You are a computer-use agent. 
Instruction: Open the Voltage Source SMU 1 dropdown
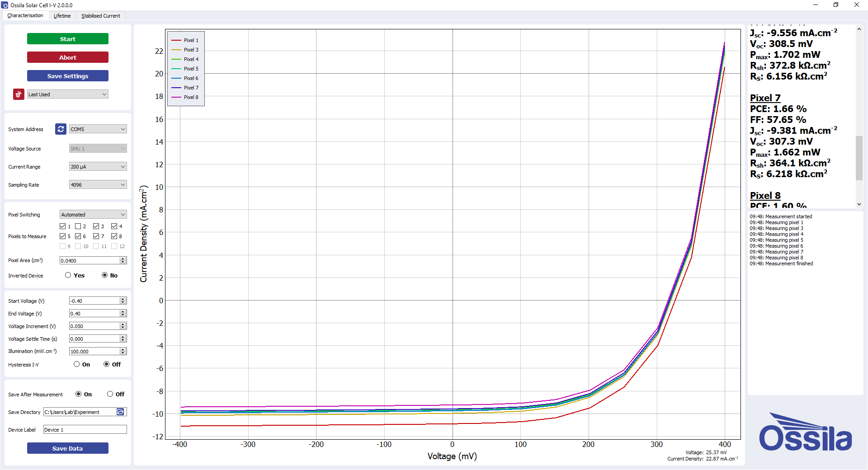tap(98, 148)
